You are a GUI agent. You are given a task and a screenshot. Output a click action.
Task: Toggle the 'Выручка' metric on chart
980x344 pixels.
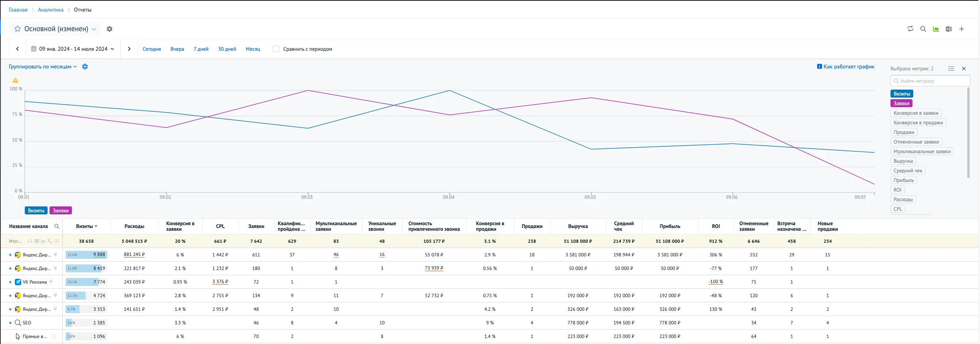pos(903,161)
